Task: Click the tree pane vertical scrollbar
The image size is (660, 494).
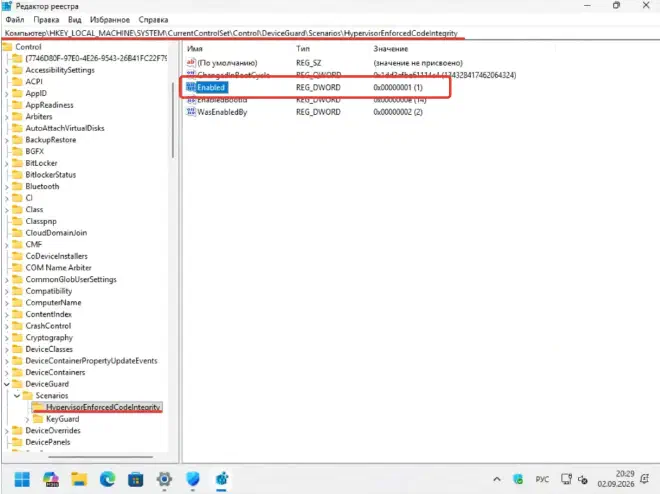Action: 173,120
